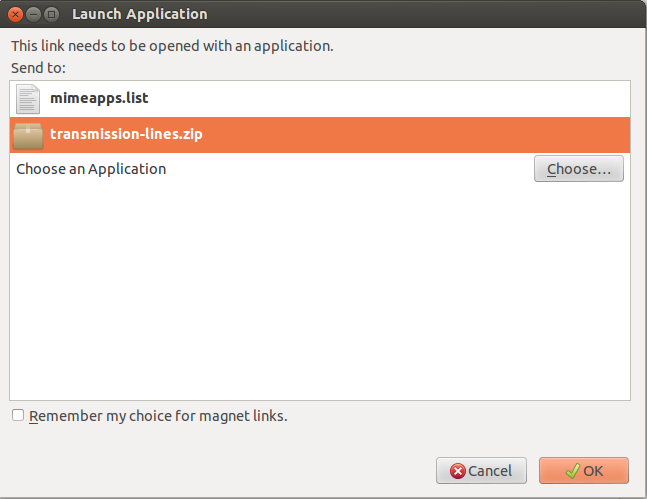Screen dimensions: 647x499
Task: Select the mimeapps.list entry name
Action: click(99, 99)
